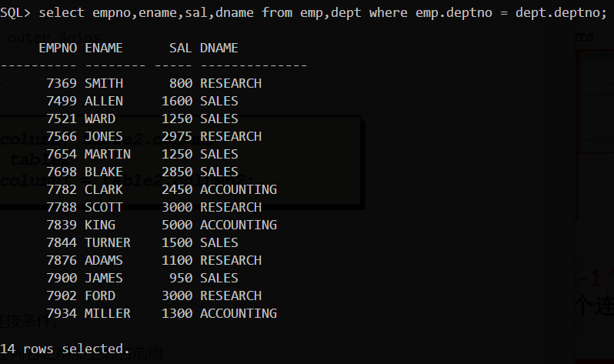Click the name BLAKE

pos(104,172)
